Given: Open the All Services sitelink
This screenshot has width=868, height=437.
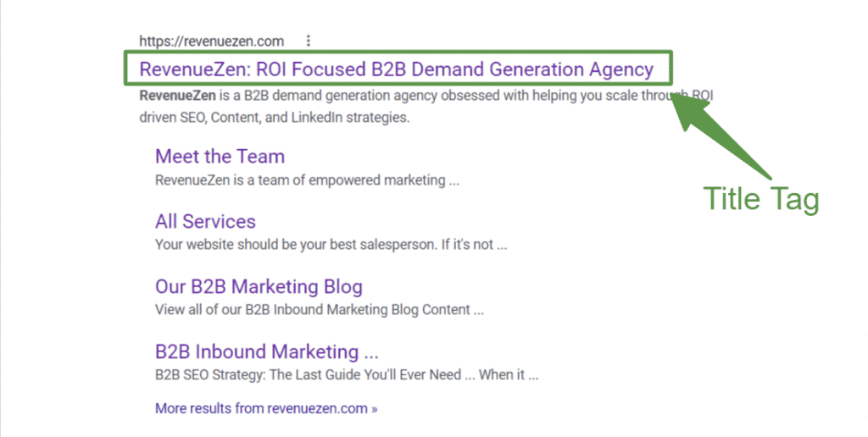Looking at the screenshot, I should (205, 221).
